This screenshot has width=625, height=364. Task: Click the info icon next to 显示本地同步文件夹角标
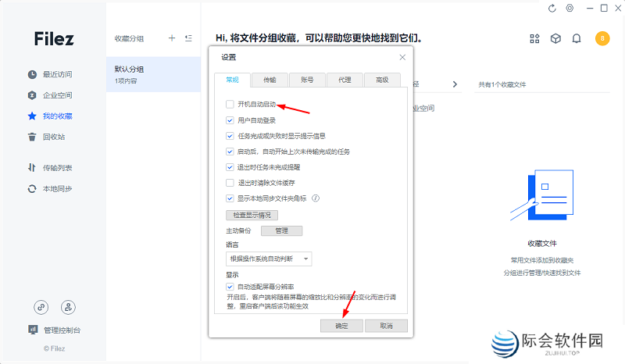pos(316,198)
